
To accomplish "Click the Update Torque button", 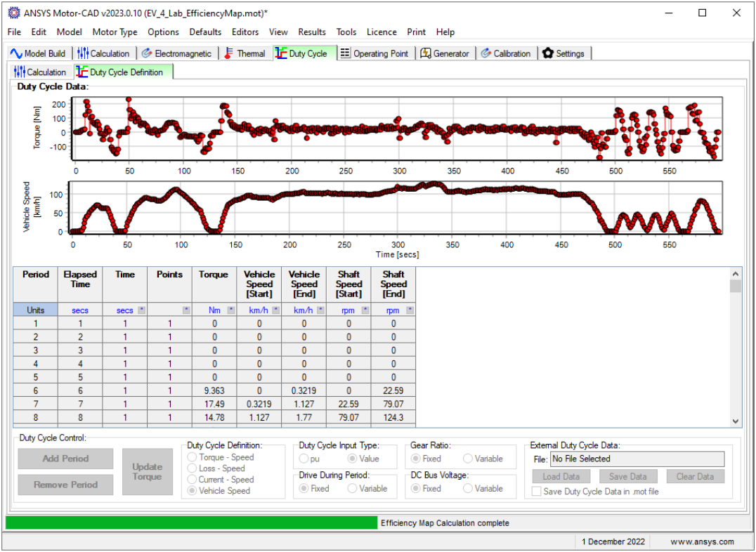I will [148, 471].
